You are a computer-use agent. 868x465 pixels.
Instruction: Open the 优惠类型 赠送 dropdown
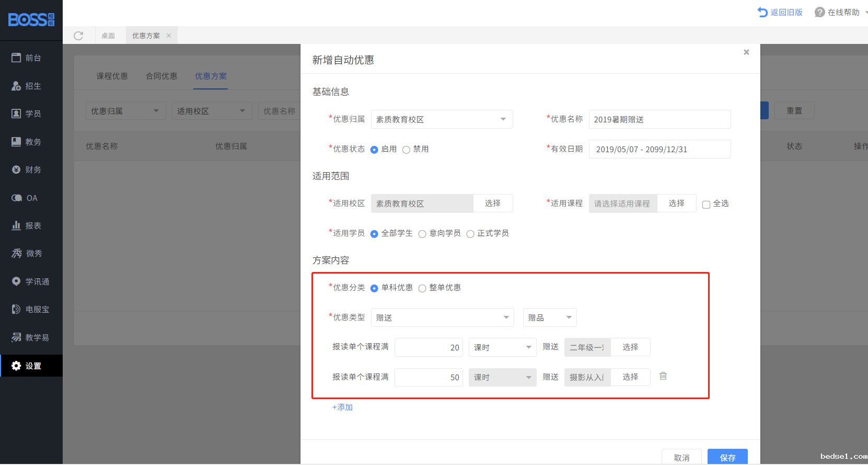(443, 317)
